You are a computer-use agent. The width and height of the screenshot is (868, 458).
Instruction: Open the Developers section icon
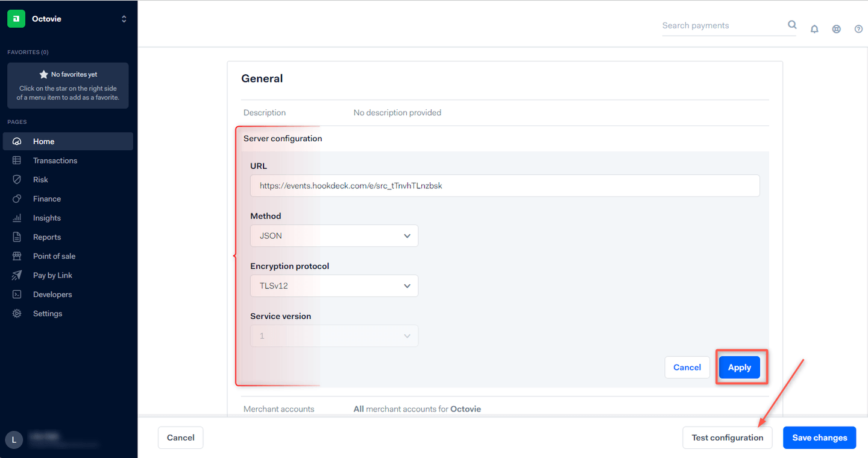[x=17, y=294]
